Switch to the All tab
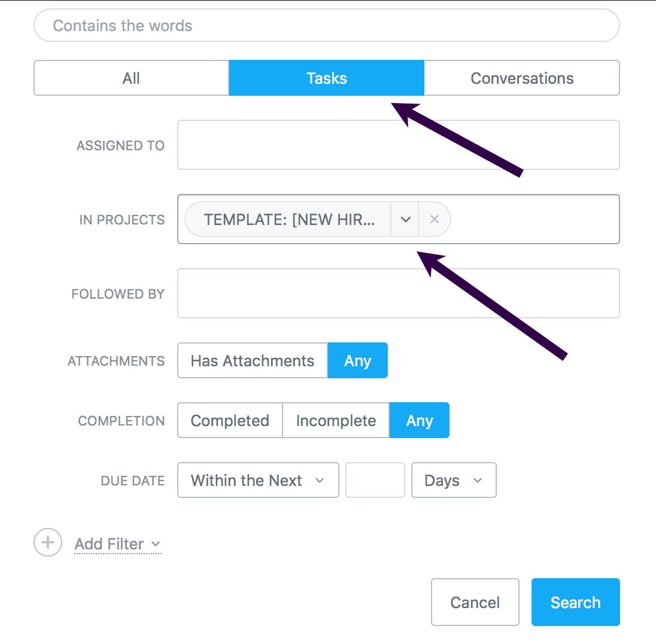This screenshot has height=644, width=656. (x=131, y=78)
